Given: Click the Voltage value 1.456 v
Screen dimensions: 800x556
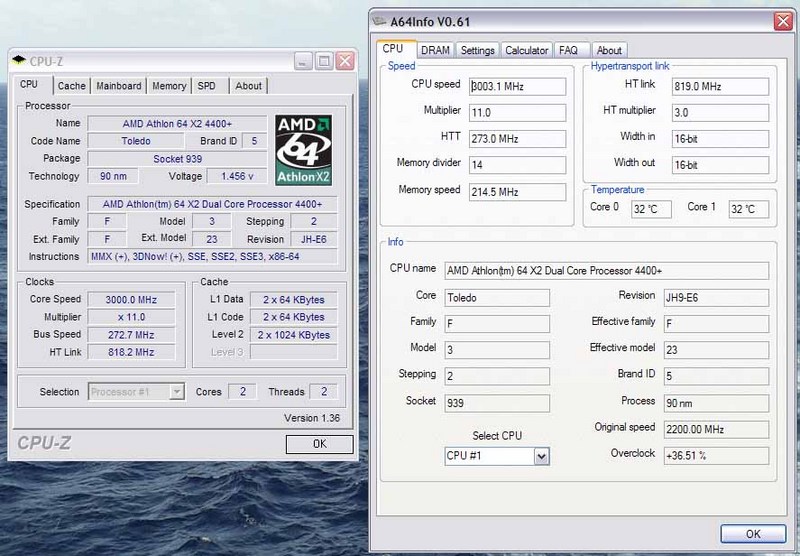Looking at the screenshot, I should 237,176.
